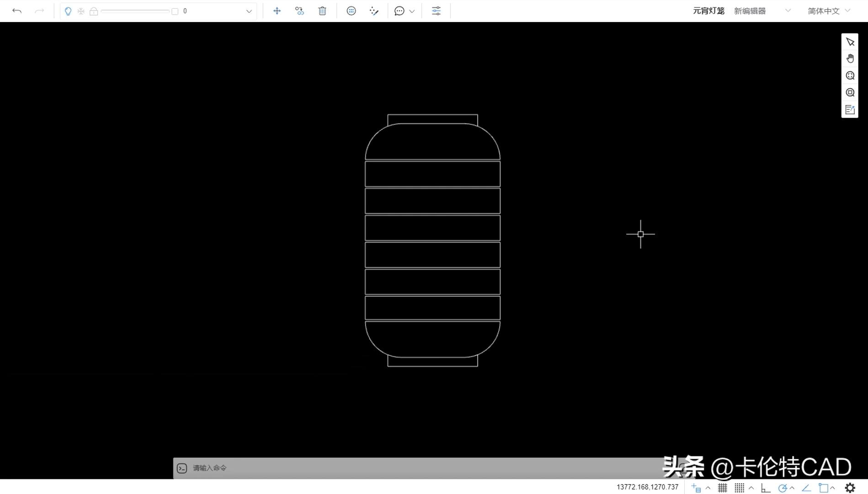This screenshot has height=494, width=868.
Task: Open the 简体中文 language dropdown
Action: click(x=828, y=11)
